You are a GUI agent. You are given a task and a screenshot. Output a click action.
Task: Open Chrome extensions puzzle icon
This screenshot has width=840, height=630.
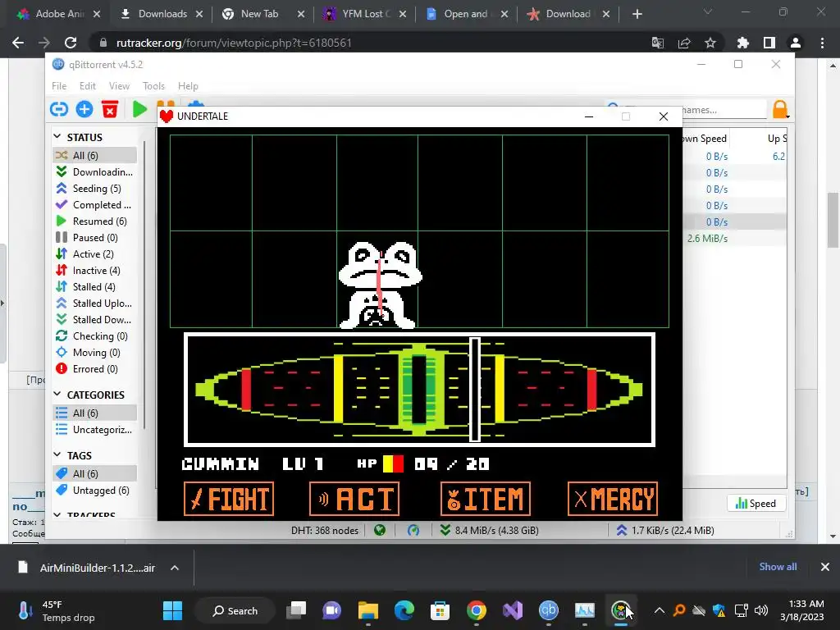click(x=743, y=43)
